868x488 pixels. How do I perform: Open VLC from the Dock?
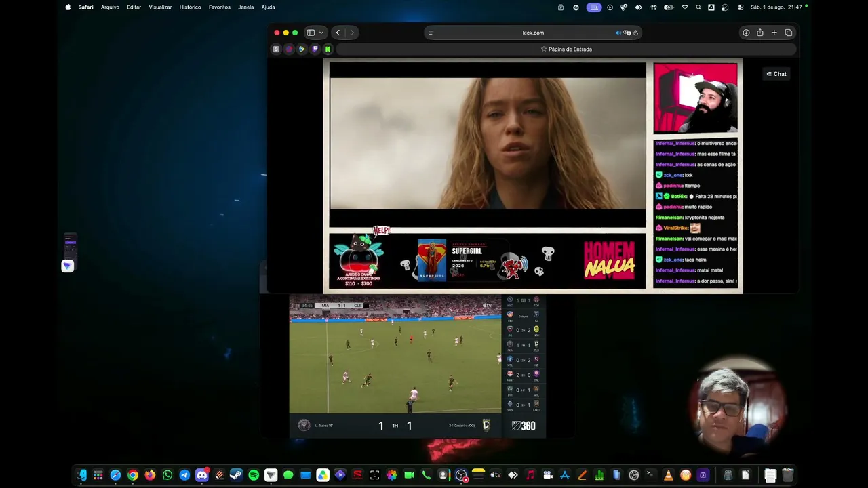coord(668,475)
